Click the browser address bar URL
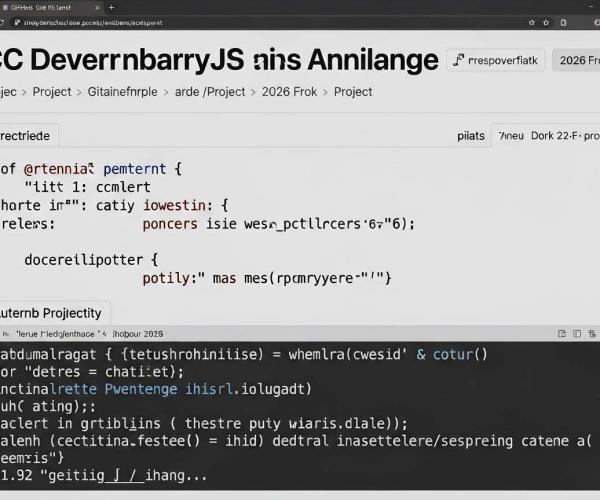This screenshot has width=600, height=500. click(93, 23)
